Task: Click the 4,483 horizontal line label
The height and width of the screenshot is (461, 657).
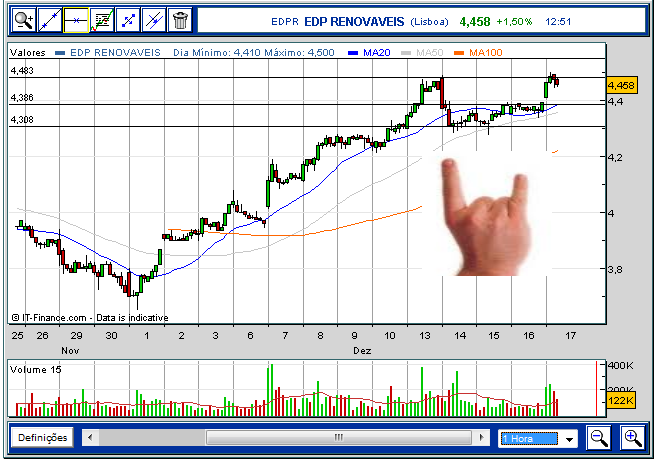Action: (22, 71)
